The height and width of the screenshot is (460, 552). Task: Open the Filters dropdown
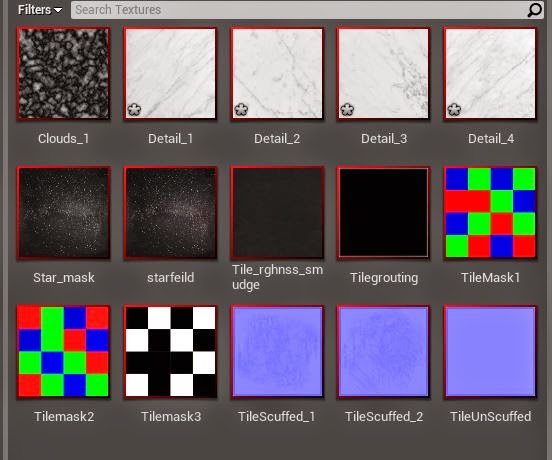coord(40,10)
